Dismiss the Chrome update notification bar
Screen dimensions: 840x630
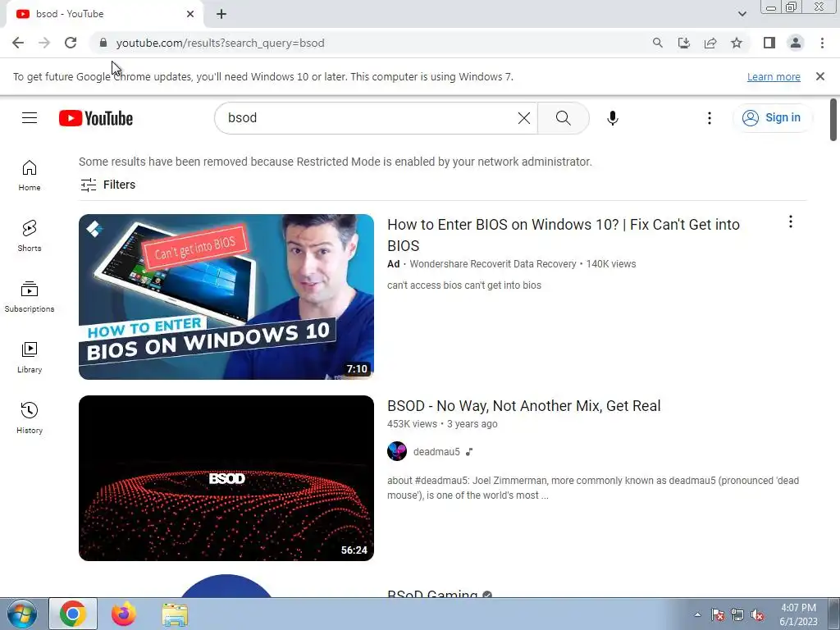pyautogui.click(x=819, y=76)
